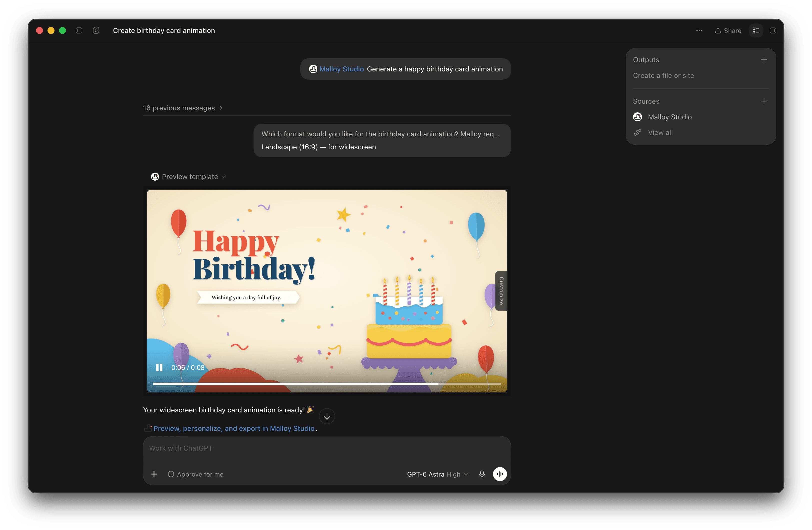812x530 pixels.
Task: Add a new output with plus icon
Action: coord(763,60)
